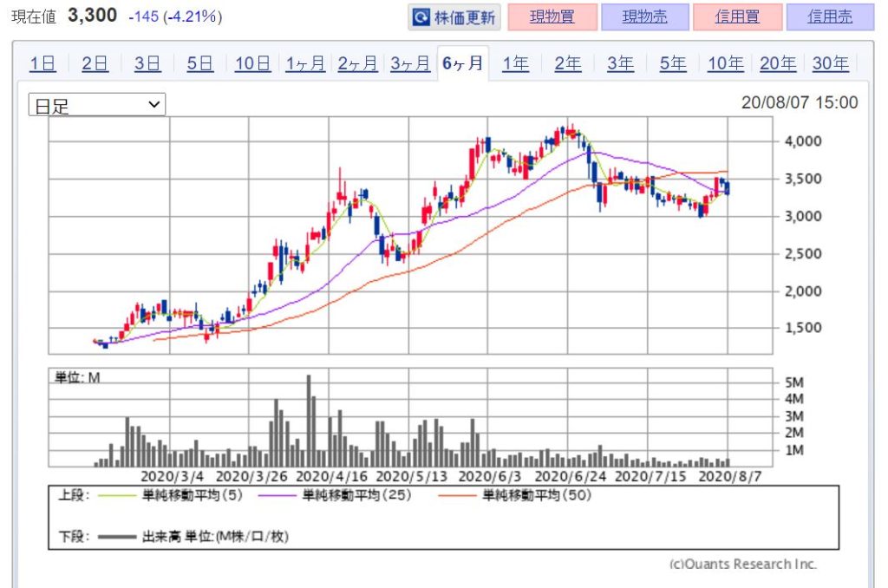Open the 30年 chart range
This screenshot has height=588, width=888.
click(x=830, y=63)
